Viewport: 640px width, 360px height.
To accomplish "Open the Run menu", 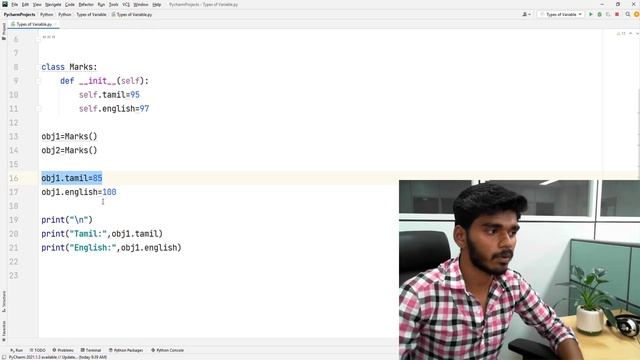I will 101,4.
